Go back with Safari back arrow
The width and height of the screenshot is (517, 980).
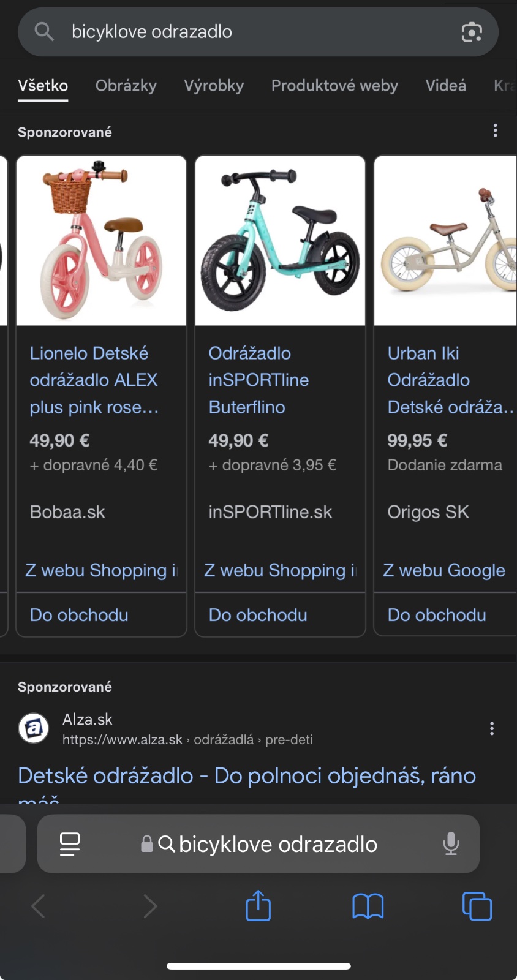pos(38,906)
